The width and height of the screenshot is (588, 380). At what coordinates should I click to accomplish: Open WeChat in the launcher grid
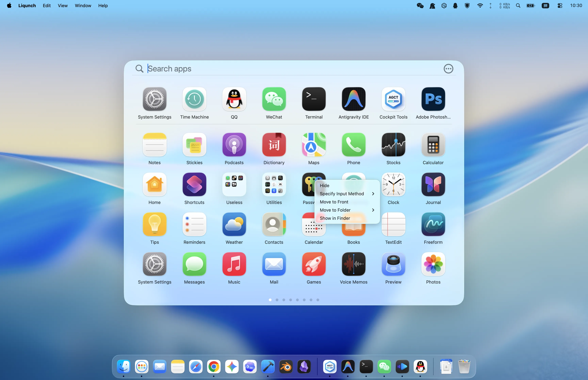(274, 99)
